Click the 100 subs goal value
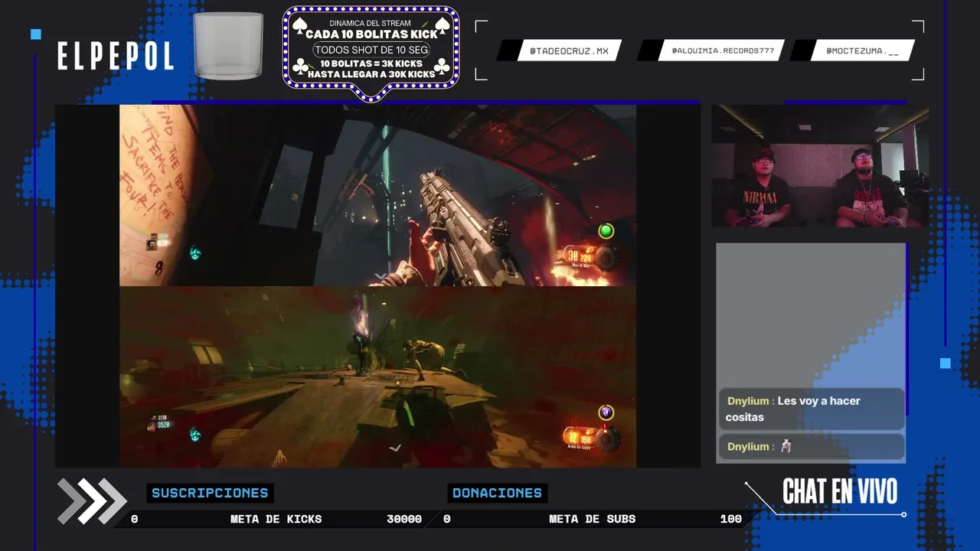 [731, 519]
